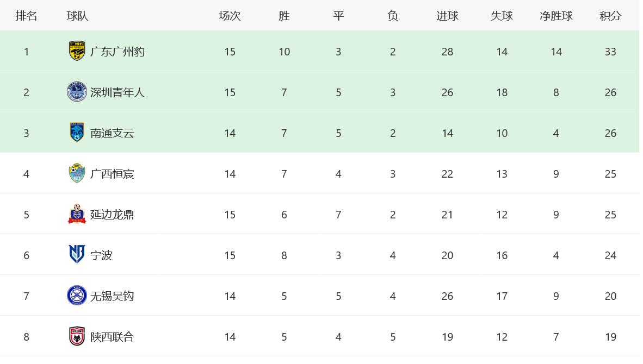This screenshot has width=643, height=364.
Task: Click the 失球 column header
Action: point(502,16)
